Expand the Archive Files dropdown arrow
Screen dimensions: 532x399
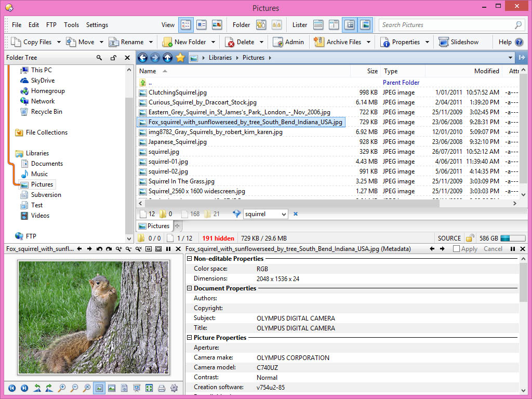[x=368, y=42]
